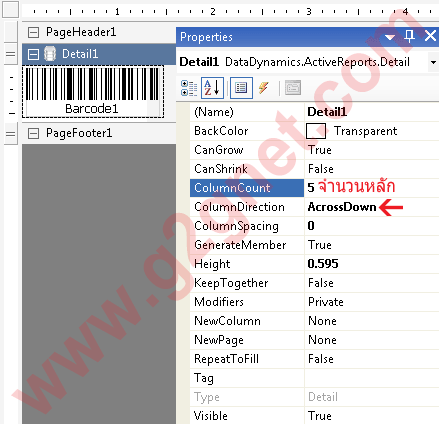The image size is (439, 424).
Task: Open the Events lightning bolt icon
Action: (x=264, y=88)
